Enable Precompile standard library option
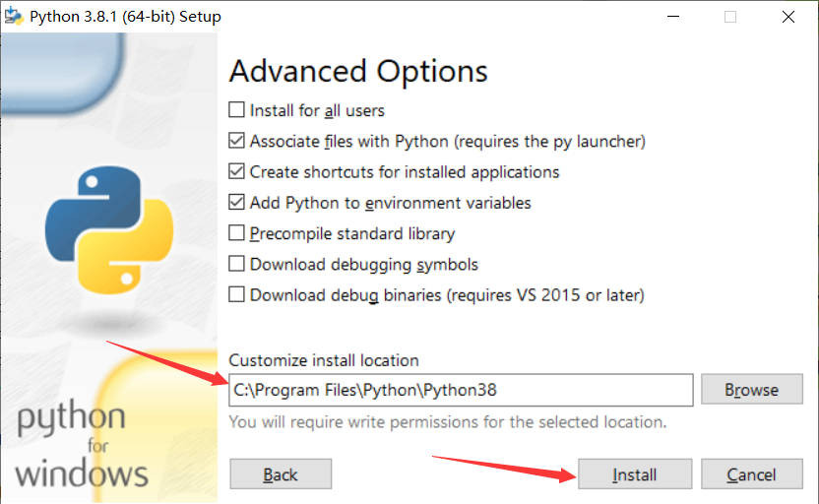This screenshot has width=819, height=504. coord(236,233)
